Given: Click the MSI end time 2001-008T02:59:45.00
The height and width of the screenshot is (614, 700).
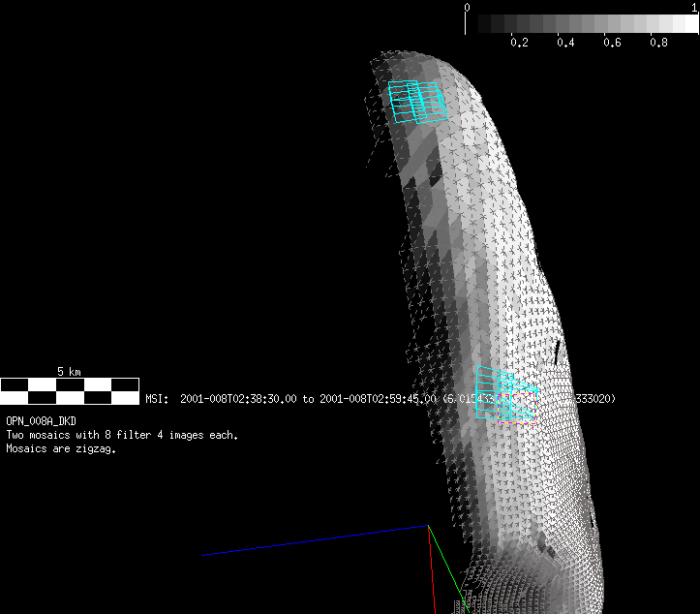Looking at the screenshot, I should [x=378, y=399].
